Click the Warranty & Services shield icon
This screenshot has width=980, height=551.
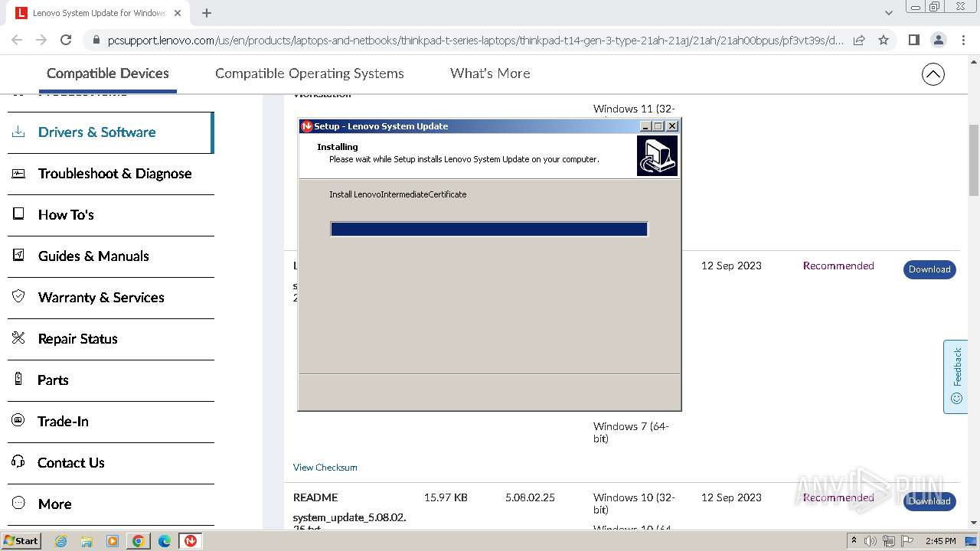(18, 297)
